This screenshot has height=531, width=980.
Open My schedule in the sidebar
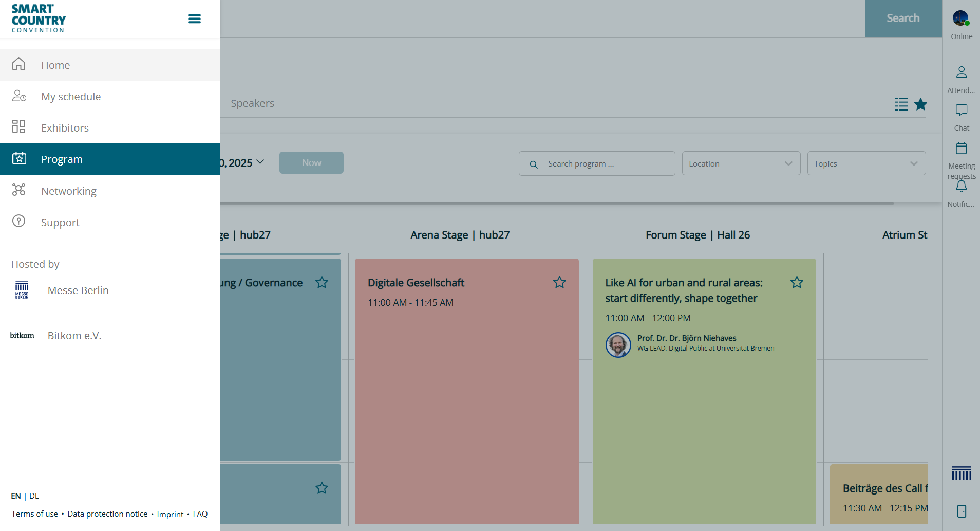click(110, 97)
